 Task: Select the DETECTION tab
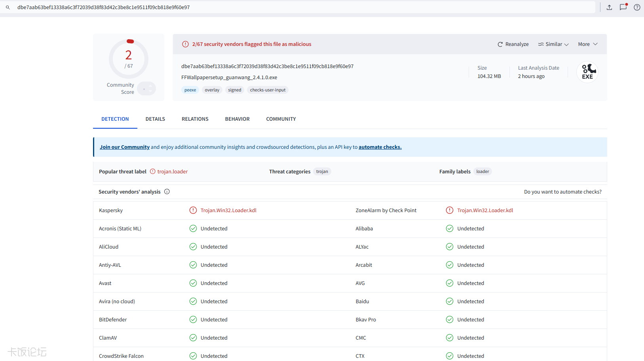pos(115,119)
